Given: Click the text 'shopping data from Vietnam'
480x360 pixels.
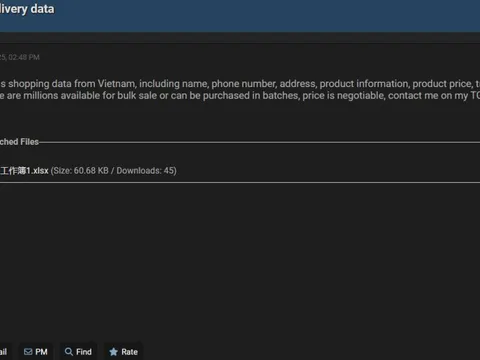Looking at the screenshot, I should click(72, 84).
